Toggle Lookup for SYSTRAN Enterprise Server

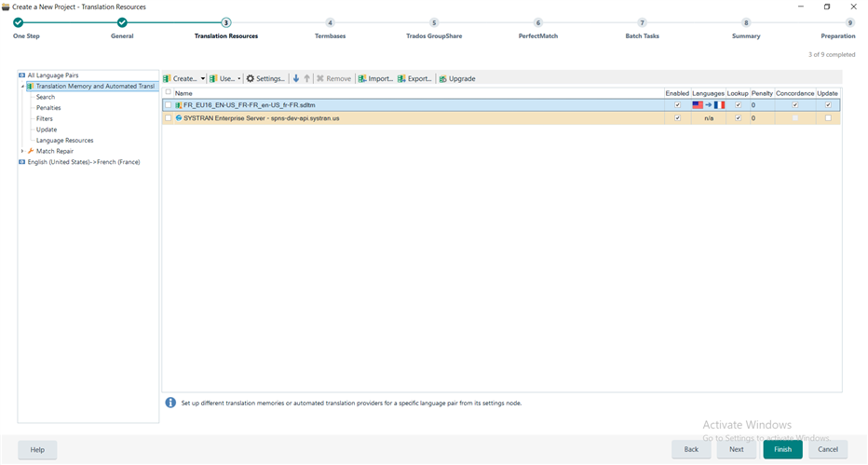click(x=738, y=118)
